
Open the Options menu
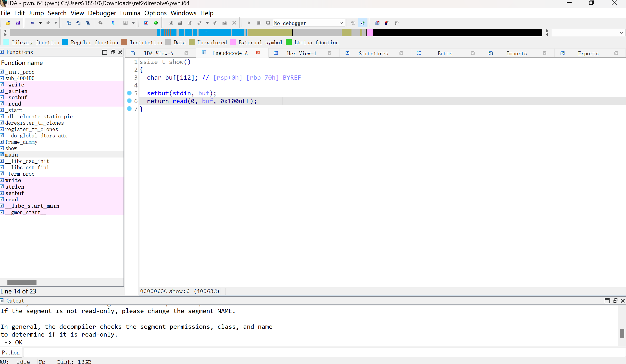tap(155, 13)
